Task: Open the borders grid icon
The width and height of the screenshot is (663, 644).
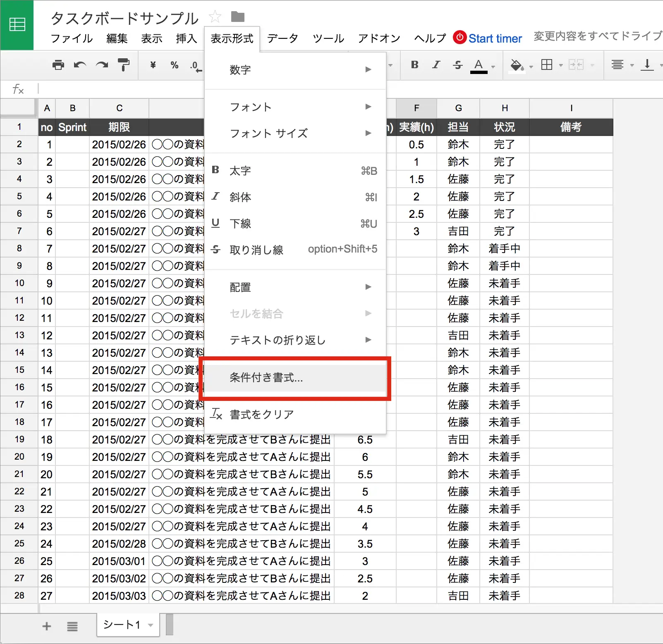Action: click(x=547, y=65)
